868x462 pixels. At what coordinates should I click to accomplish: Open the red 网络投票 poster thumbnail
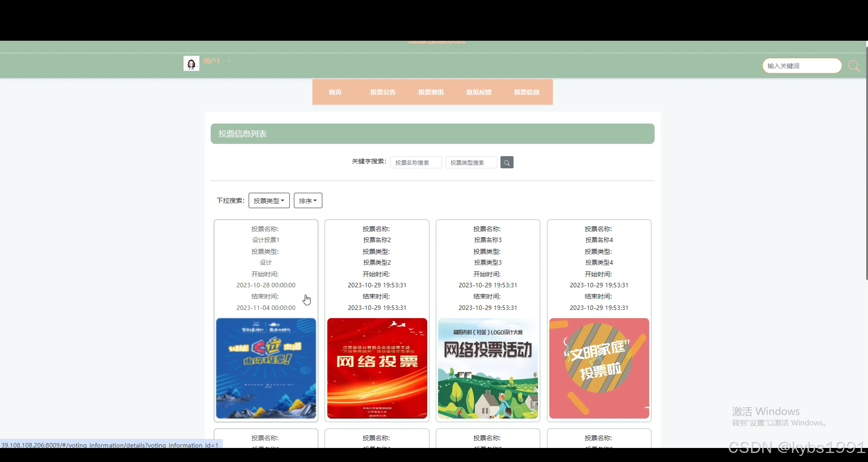[377, 368]
